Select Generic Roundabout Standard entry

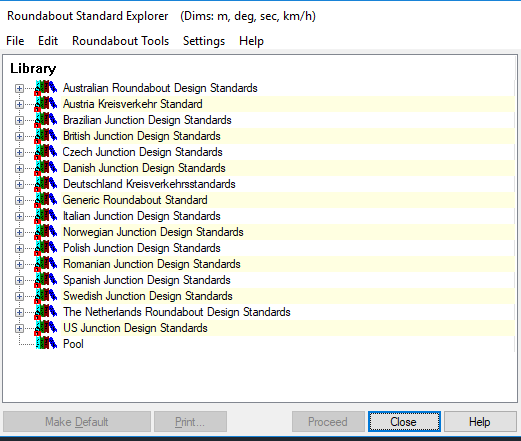(135, 200)
